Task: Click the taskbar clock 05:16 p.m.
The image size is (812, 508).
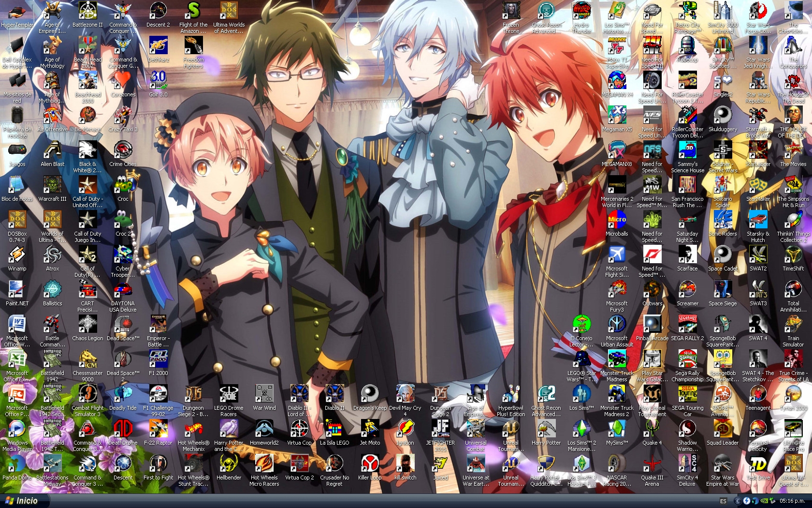Action: tap(793, 501)
